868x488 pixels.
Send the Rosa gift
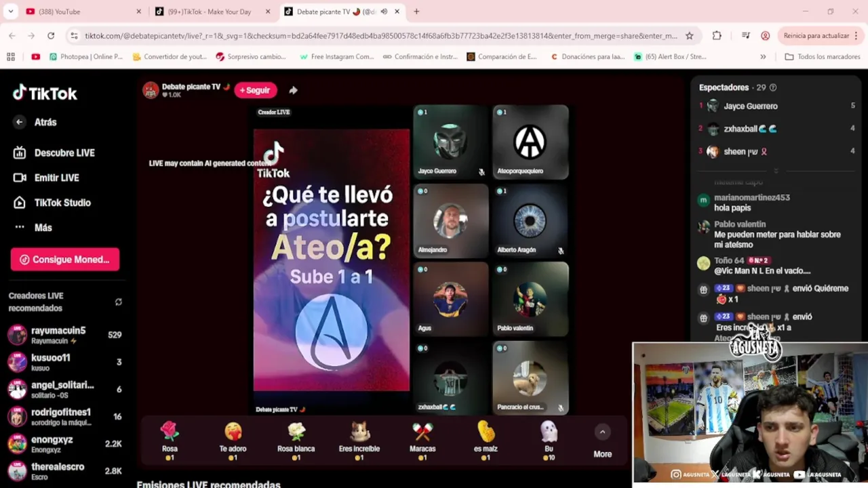[x=170, y=441]
